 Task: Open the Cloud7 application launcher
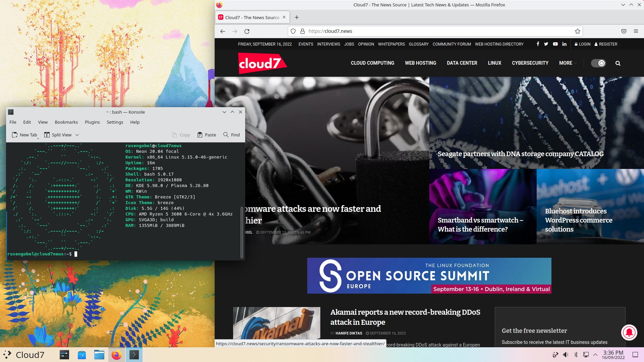(23, 355)
